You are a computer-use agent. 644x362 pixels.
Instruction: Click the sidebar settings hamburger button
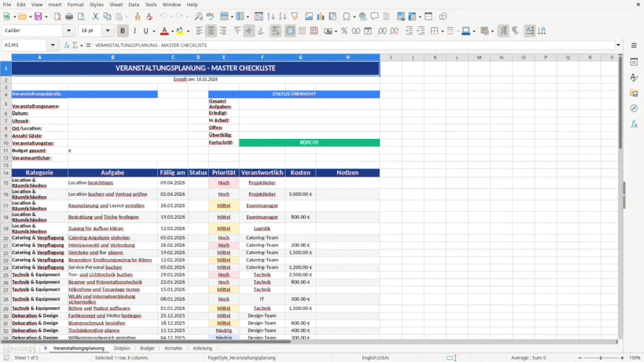point(634,45)
